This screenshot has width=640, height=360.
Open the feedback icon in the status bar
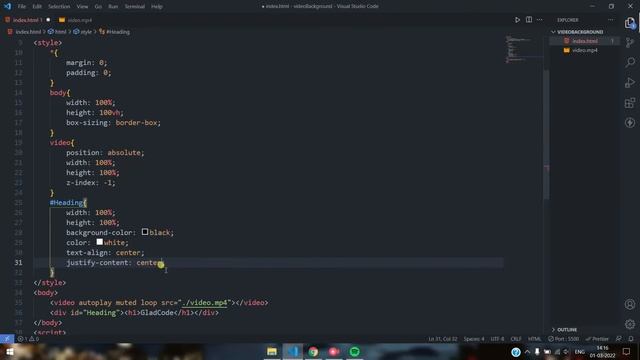click(619, 339)
